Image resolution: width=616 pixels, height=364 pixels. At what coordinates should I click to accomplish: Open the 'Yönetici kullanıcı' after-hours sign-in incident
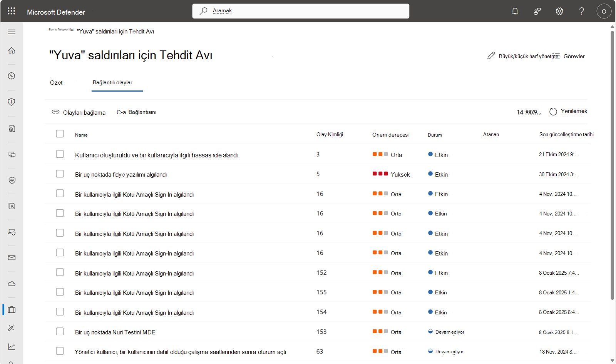tap(180, 352)
